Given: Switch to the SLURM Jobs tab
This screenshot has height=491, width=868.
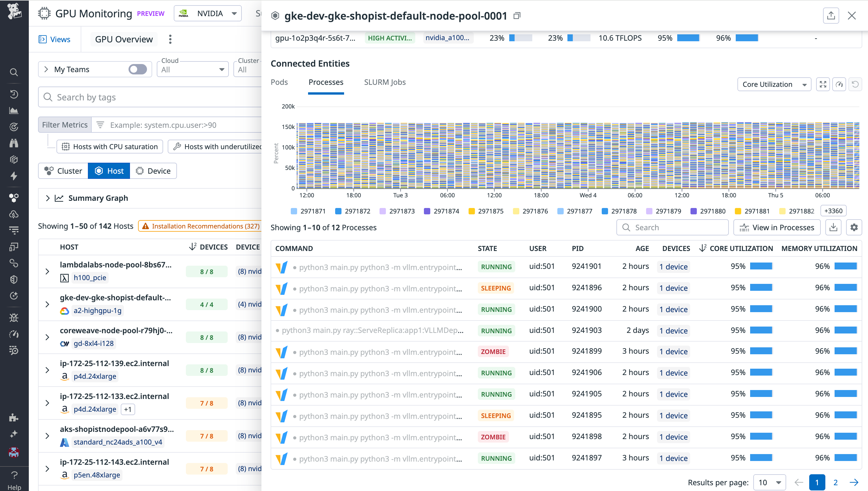Looking at the screenshot, I should click(385, 82).
